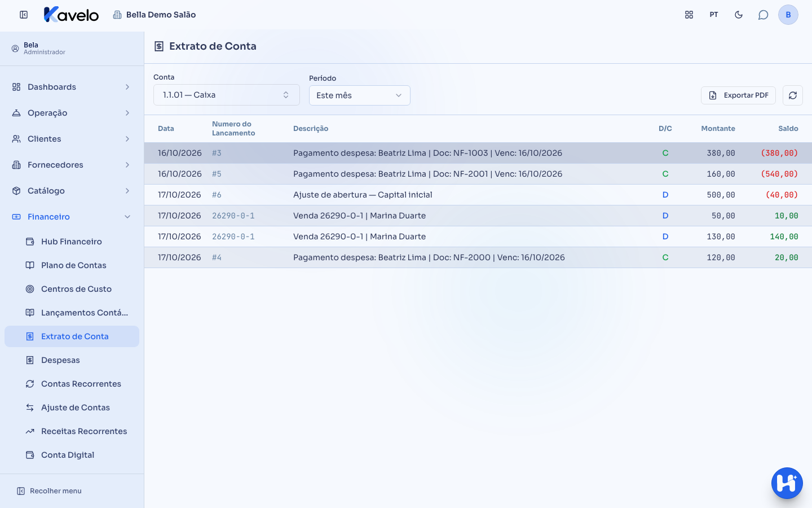Open the chat messages icon
Screen dimensions: 812x508
click(764, 15)
